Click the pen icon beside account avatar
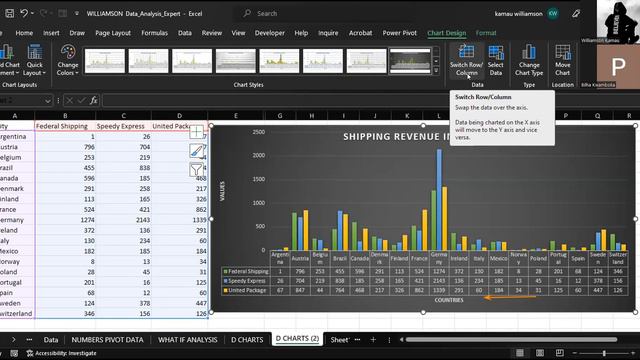The image size is (640, 360). tap(576, 13)
